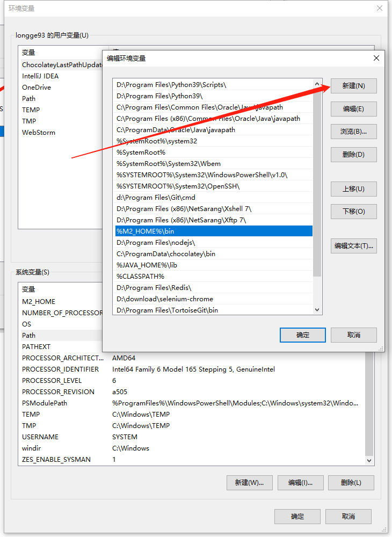Image resolution: width=392 pixels, height=537 pixels.
Task: Cancel 环境变量 window with bottom 取消
Action: coord(349,517)
